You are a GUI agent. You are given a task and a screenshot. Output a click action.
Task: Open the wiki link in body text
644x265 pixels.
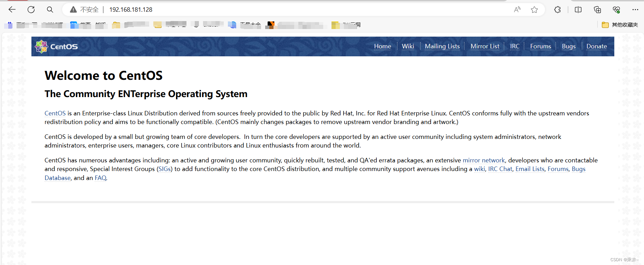click(x=479, y=169)
